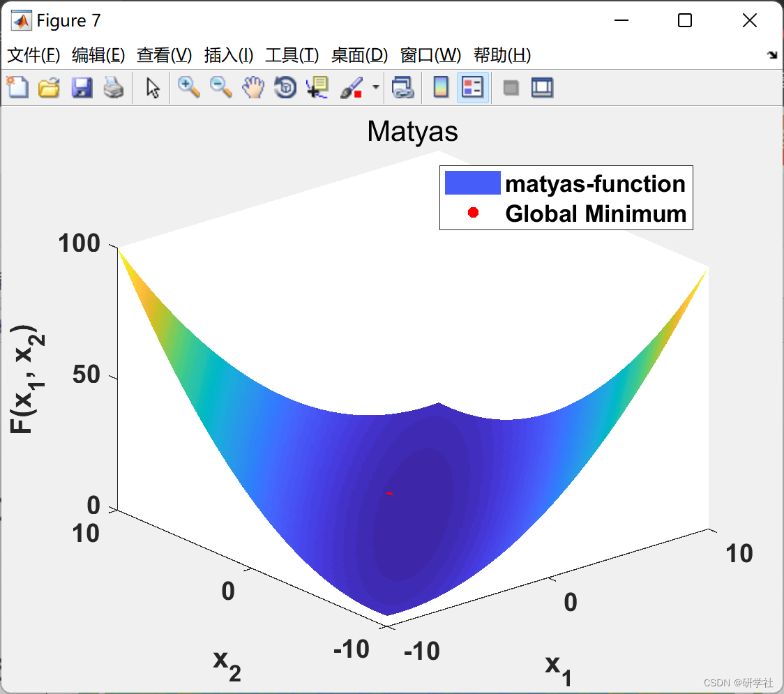Activate the Edit Plot arrow tool
The image size is (784, 694).
153,87
